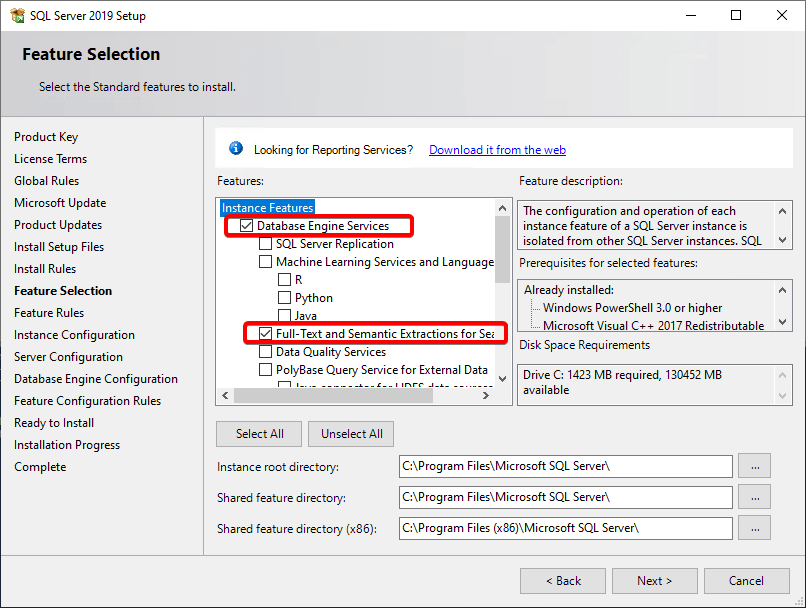Screen dimensions: 806x608
Task: Click features list scroll up arrow
Action: pos(503,208)
